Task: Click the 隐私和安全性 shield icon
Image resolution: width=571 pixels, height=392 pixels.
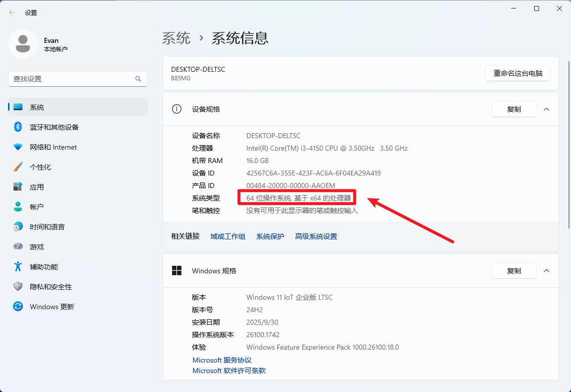Action: tap(18, 286)
